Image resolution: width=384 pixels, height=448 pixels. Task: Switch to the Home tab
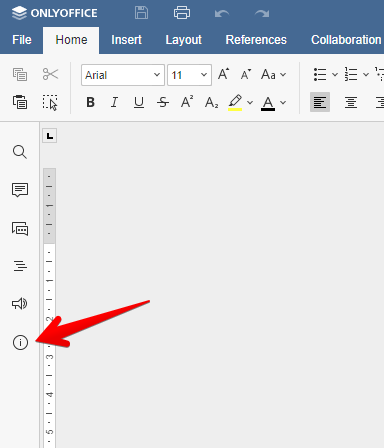[71, 40]
